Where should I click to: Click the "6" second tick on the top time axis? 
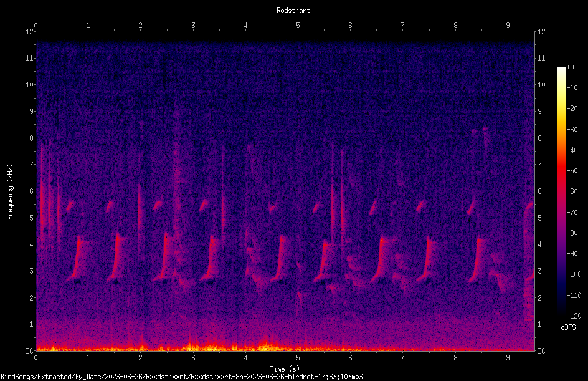tap(351, 26)
